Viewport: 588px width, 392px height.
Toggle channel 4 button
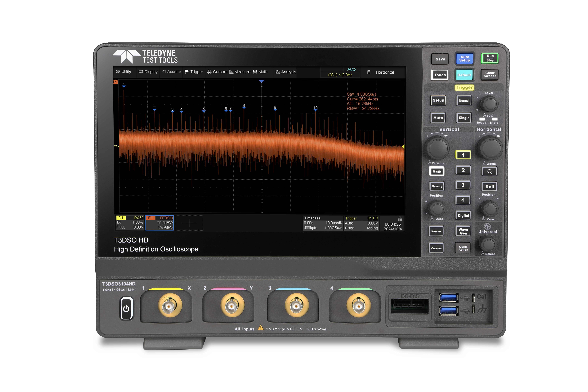coord(463,200)
